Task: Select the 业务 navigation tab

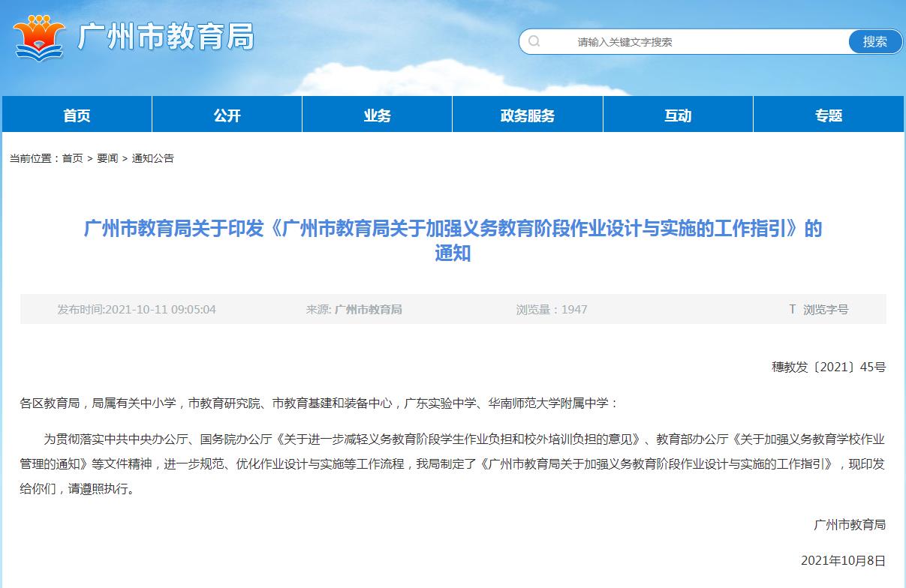Action: (x=377, y=115)
